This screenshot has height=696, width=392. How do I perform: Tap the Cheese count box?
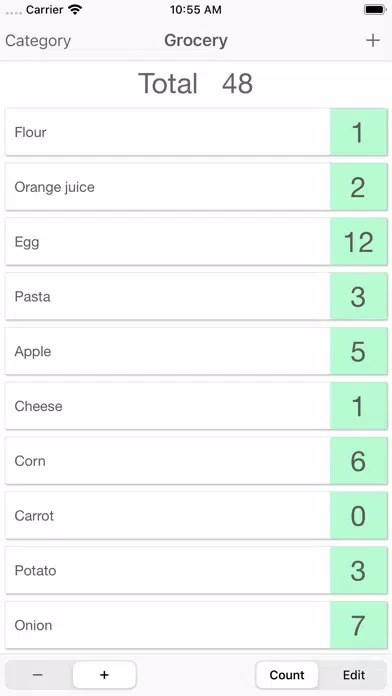(359, 406)
